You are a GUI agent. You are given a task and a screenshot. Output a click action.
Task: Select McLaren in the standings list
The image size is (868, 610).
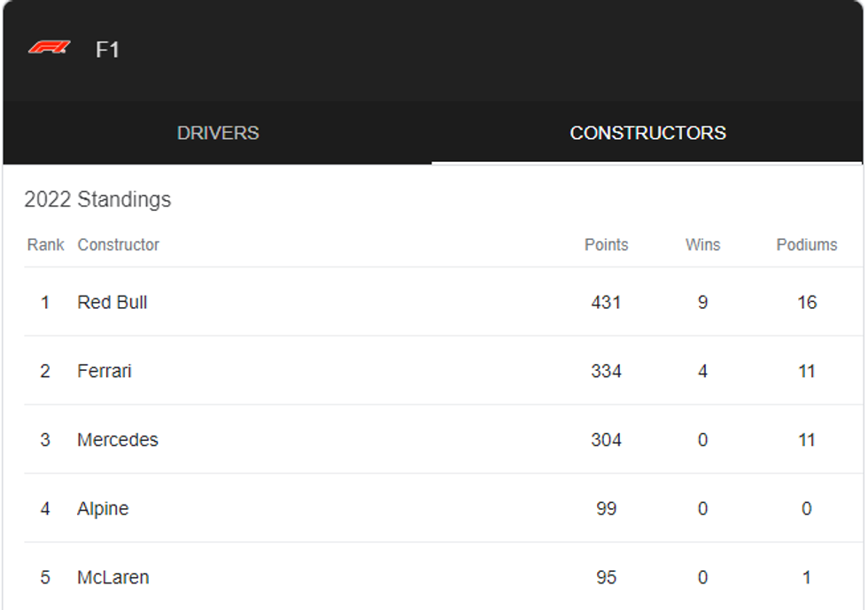coord(113,577)
